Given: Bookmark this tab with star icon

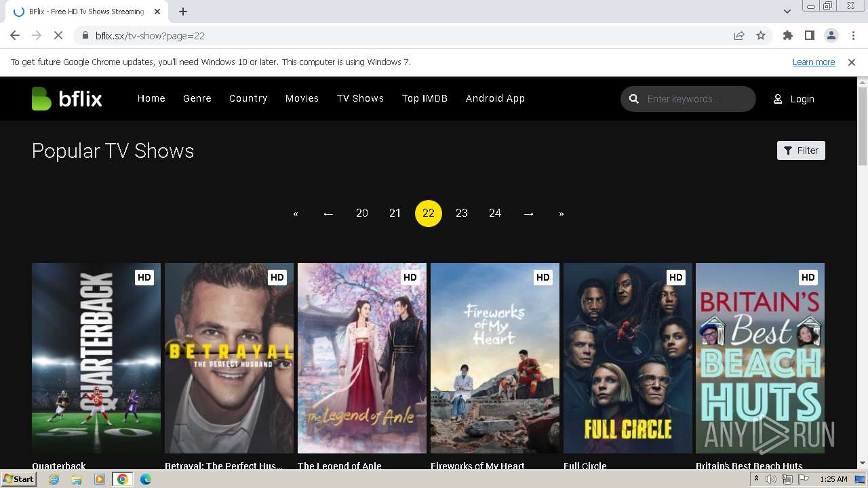Looking at the screenshot, I should (x=761, y=36).
